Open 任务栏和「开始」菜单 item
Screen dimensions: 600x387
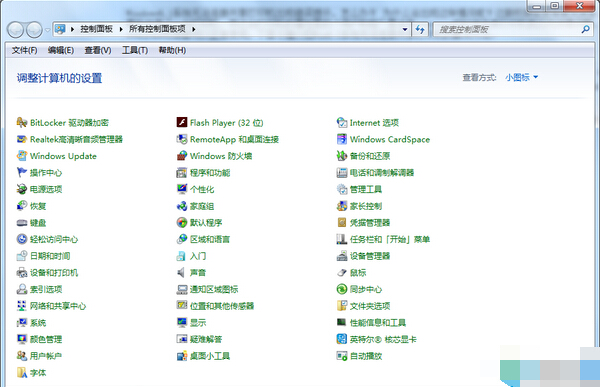383,239
